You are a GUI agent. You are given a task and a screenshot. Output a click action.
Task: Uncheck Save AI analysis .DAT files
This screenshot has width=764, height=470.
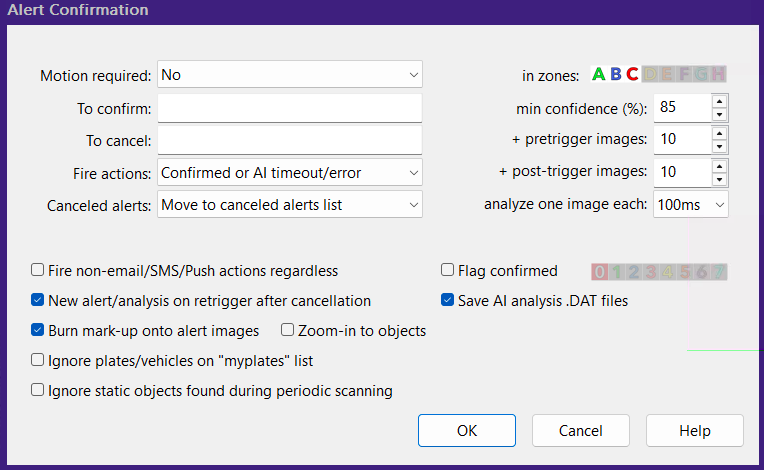448,300
